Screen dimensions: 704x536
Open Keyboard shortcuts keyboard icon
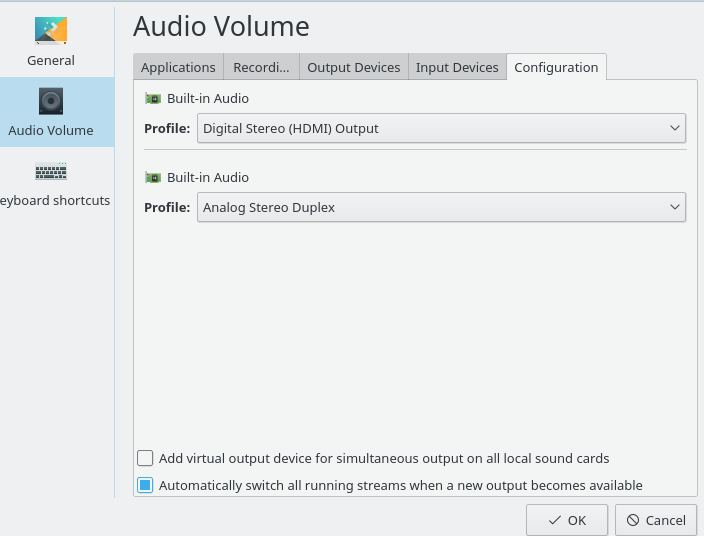(x=51, y=172)
